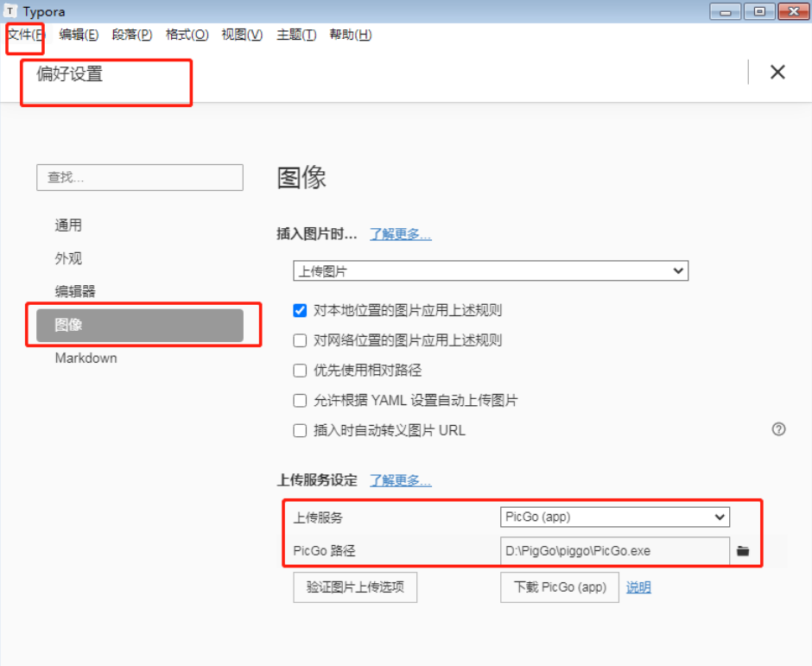Click the PicGo path text field
This screenshot has width=812, height=666.
click(615, 550)
